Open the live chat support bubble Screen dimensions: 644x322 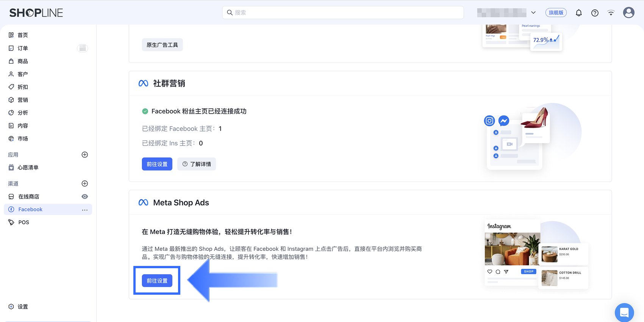[x=624, y=313]
